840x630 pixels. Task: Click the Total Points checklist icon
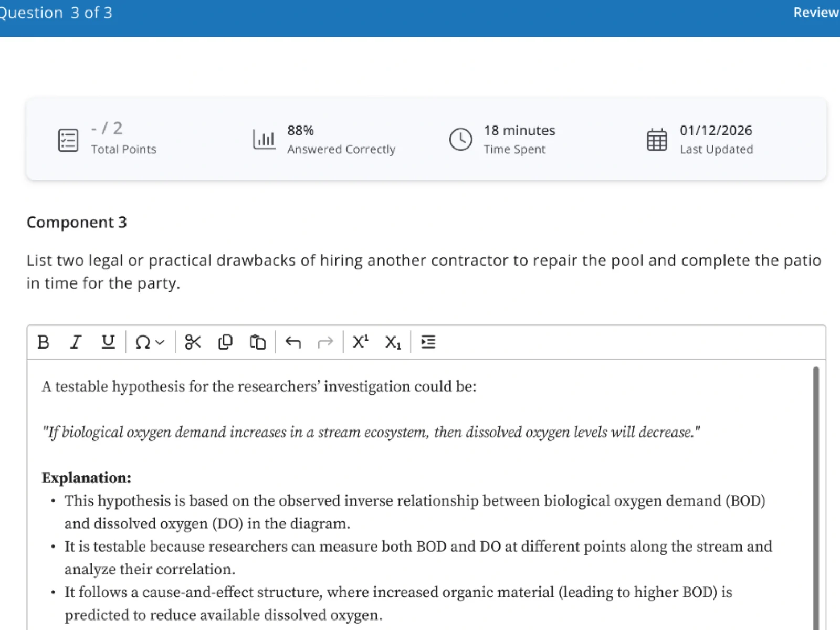pos(68,140)
